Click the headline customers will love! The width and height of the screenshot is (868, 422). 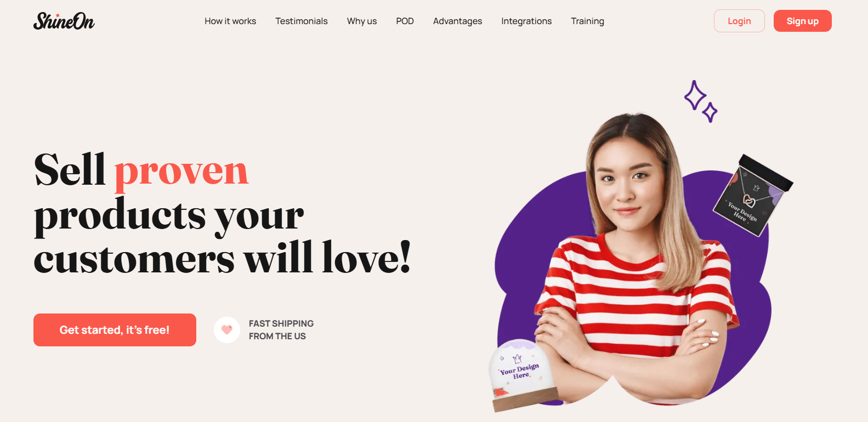tap(222, 257)
